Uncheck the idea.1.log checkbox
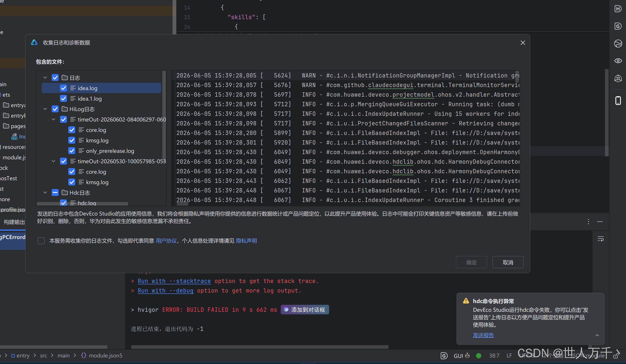This screenshot has height=364, width=626. pos(63,98)
